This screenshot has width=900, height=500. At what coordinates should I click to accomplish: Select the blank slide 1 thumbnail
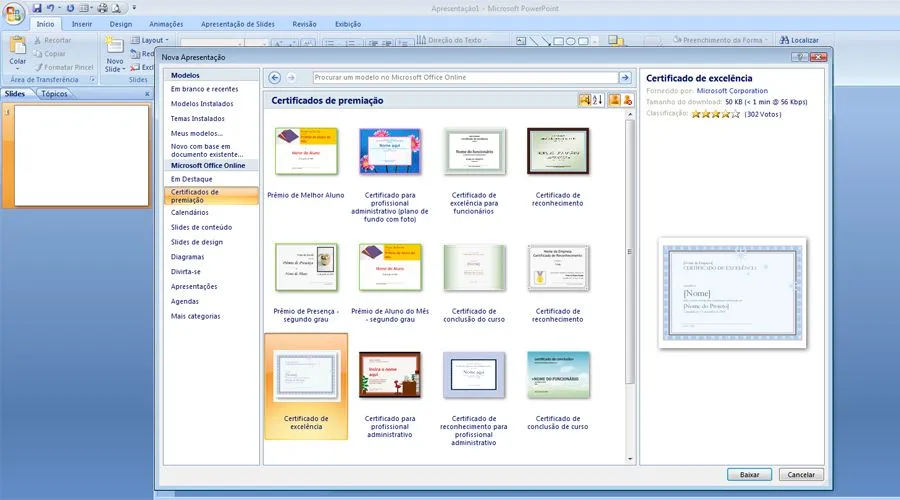pos(82,155)
